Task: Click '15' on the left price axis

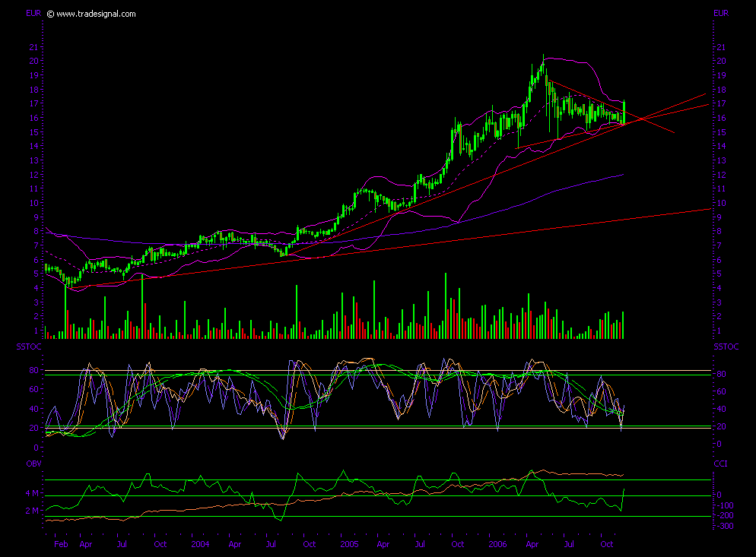Action: tap(33, 132)
